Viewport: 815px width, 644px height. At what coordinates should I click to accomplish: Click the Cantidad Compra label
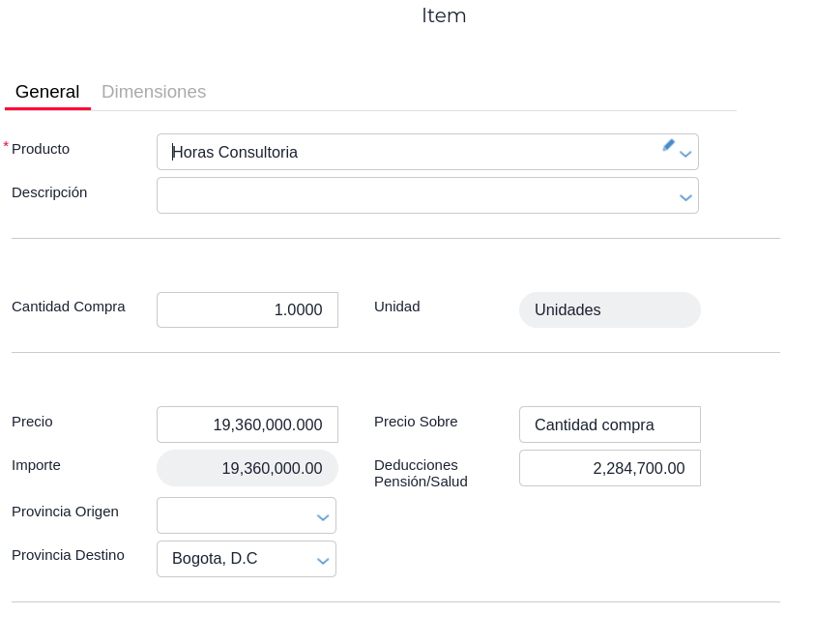click(69, 307)
